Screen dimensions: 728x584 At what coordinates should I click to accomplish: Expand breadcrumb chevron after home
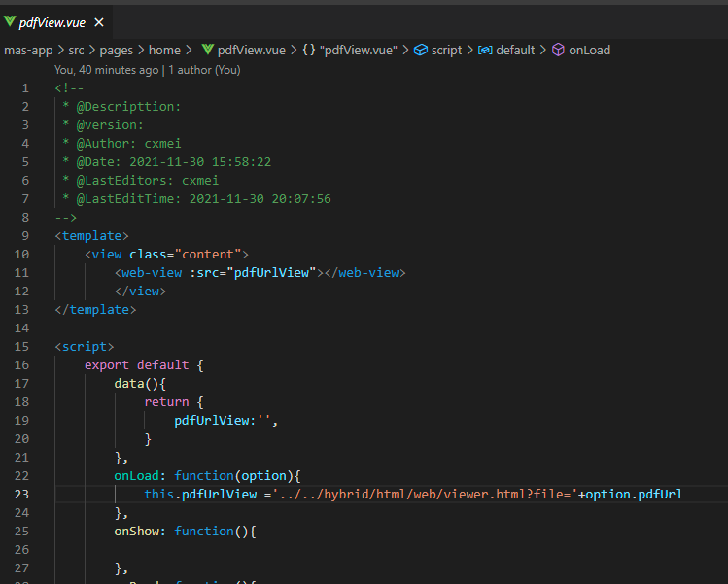click(189, 51)
